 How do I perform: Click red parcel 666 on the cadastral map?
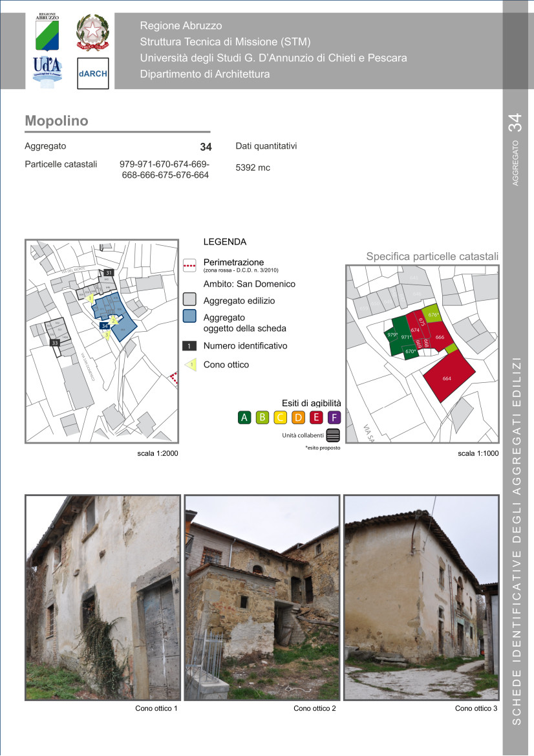click(440, 336)
